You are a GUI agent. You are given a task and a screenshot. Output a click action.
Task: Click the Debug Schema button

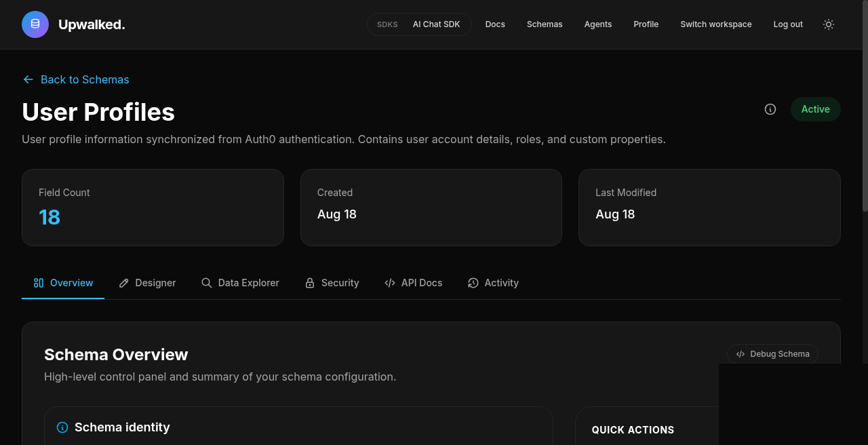click(772, 354)
